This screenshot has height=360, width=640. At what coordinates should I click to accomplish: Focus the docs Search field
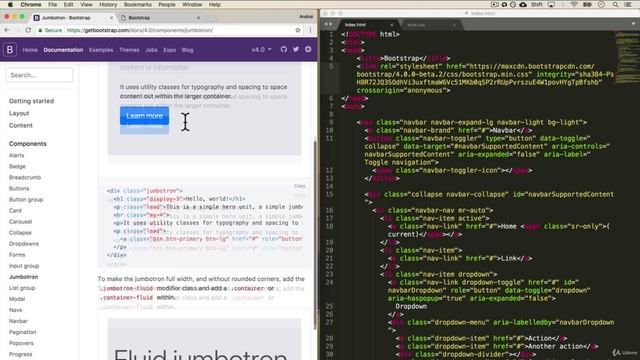tap(39, 75)
